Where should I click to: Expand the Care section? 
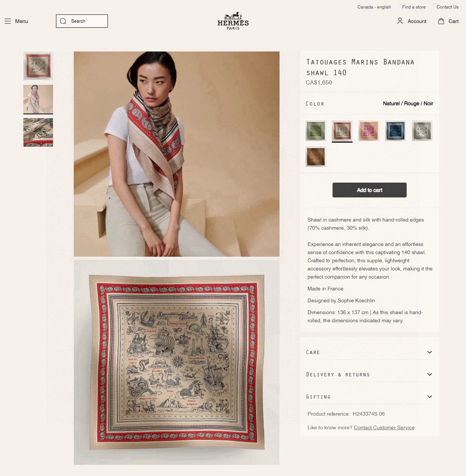370,352
